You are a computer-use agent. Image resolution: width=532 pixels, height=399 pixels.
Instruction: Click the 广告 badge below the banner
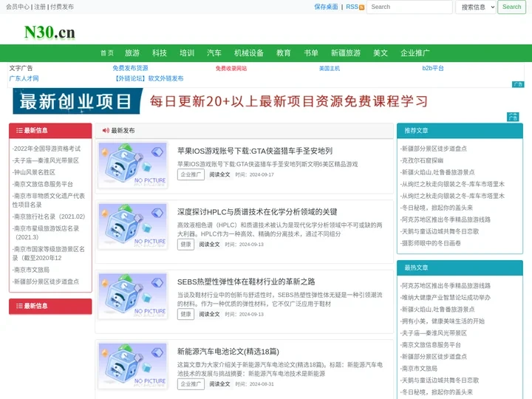pyautogui.click(x=513, y=117)
